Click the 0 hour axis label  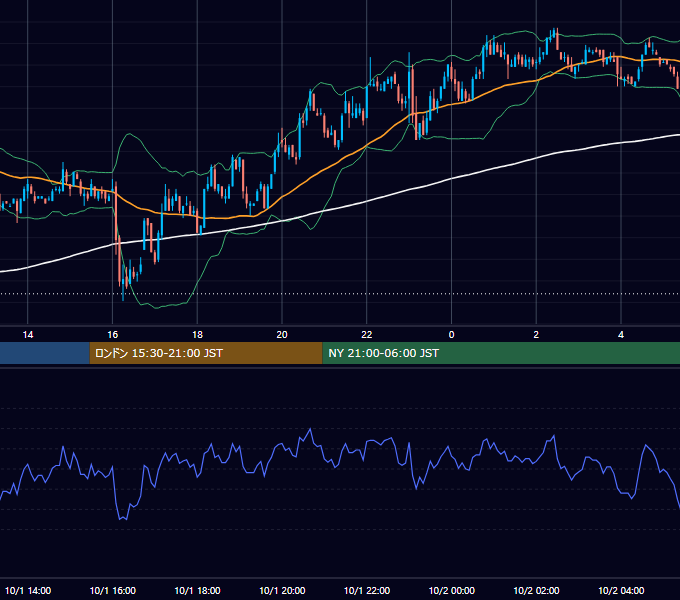click(451, 335)
